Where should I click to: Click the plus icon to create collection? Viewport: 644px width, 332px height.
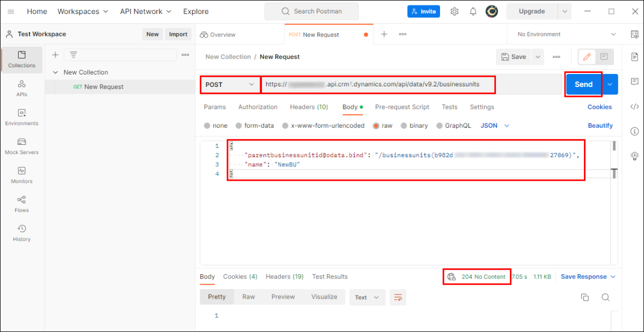pos(55,55)
